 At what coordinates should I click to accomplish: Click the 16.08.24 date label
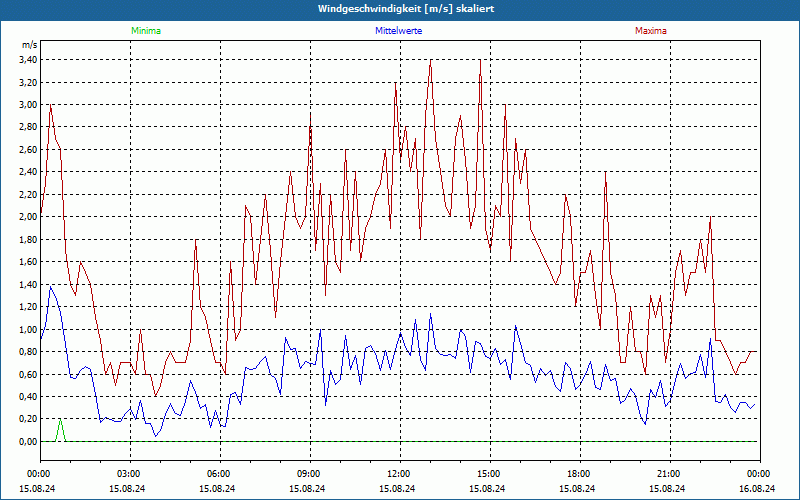tap(757, 488)
